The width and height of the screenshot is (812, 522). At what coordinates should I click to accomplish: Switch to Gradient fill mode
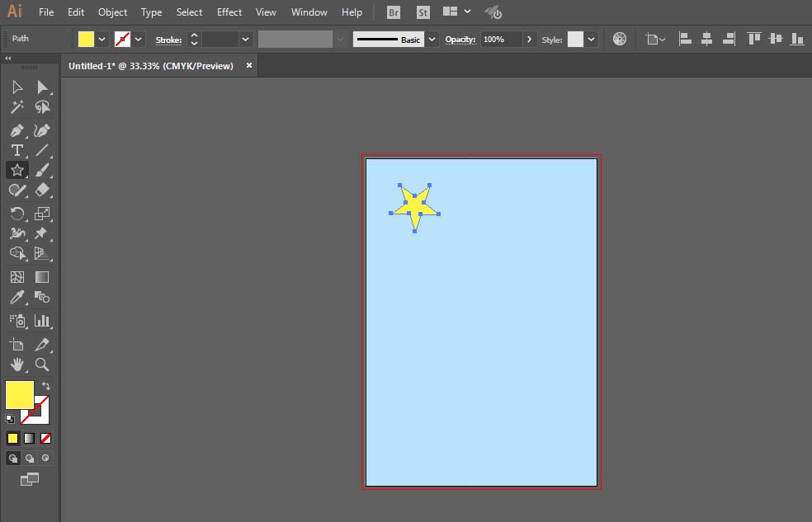pos(29,438)
